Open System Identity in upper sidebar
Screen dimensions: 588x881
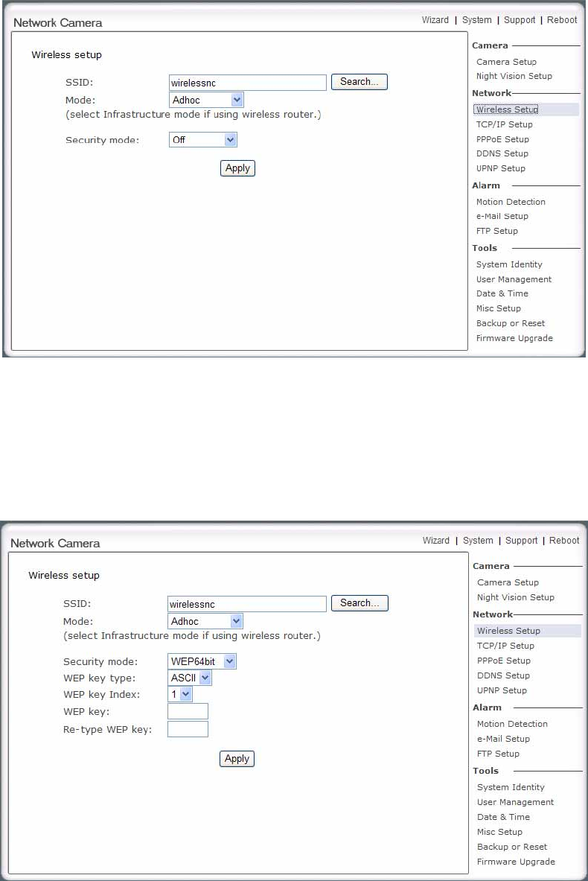[509, 264]
